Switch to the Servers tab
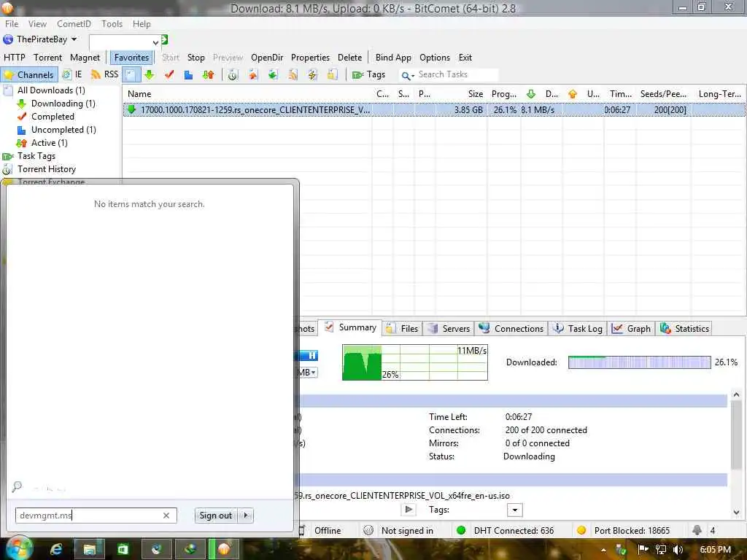This screenshot has height=560, width=747. 449,329
